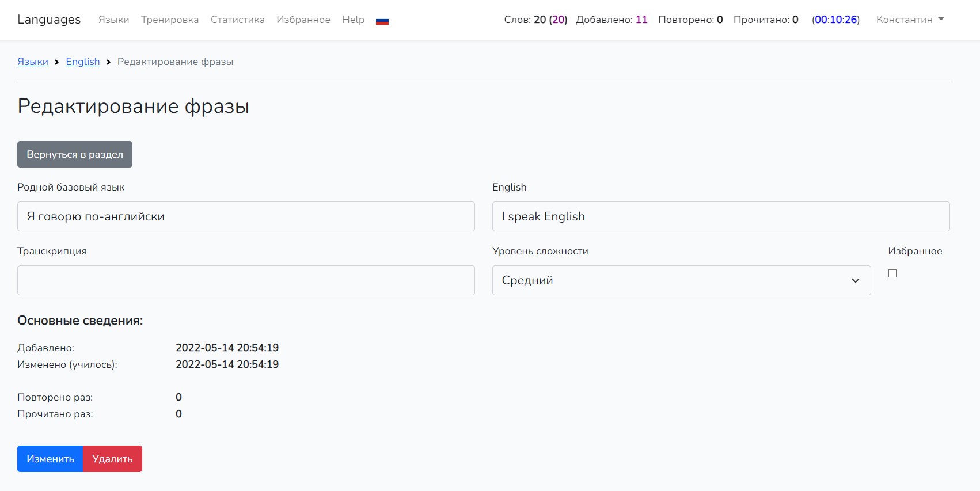Click the Добавлено counter in the header
Image resolution: width=980 pixels, height=491 pixels.
[x=611, y=20]
